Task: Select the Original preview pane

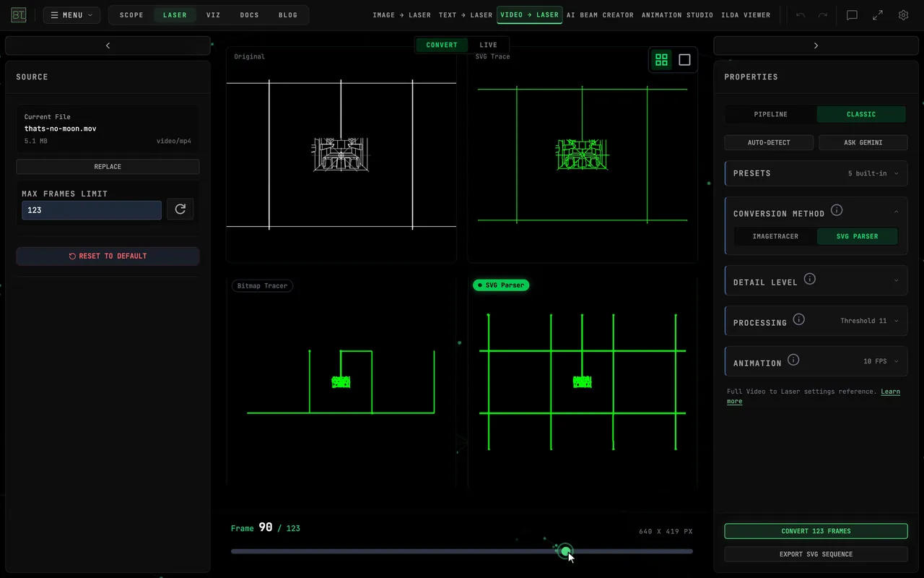Action: 341,155
